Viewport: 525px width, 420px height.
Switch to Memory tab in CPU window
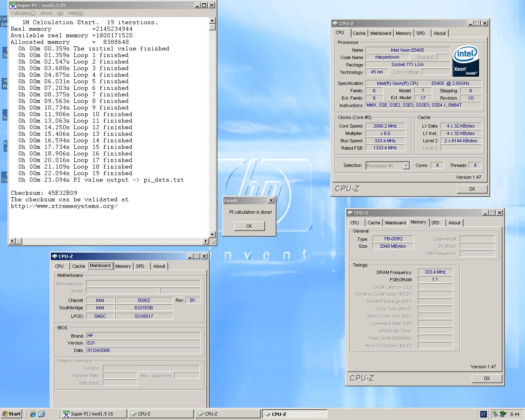pos(404,33)
